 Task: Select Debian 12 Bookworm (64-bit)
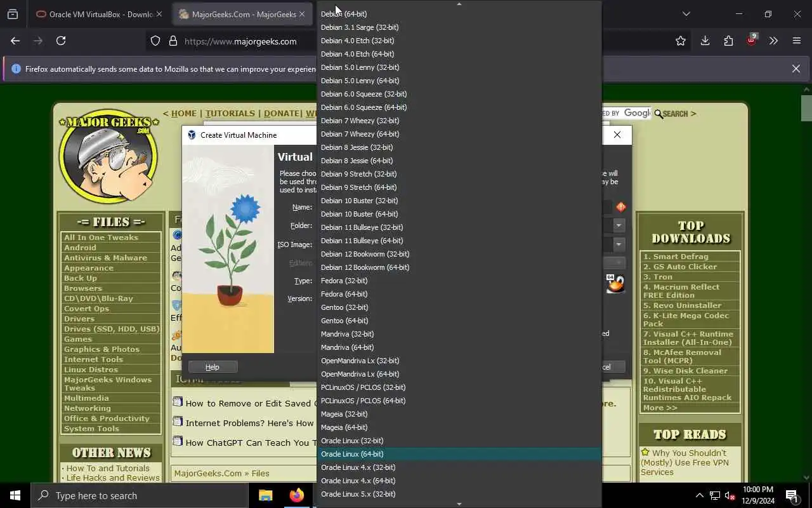tap(459, 267)
